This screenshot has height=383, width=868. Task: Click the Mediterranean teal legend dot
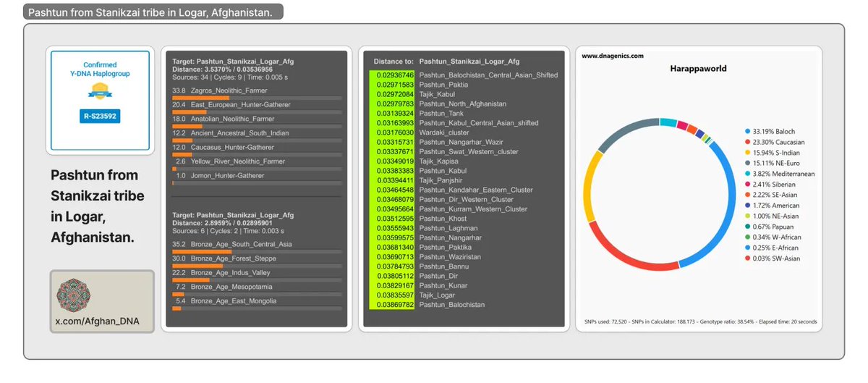click(x=747, y=174)
